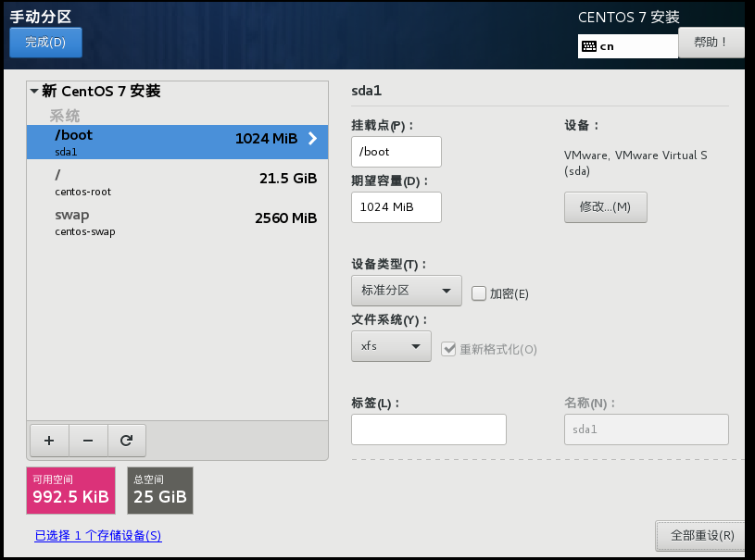Image resolution: width=755 pixels, height=560 pixels.
Task: Select the swap centos-swap partition row
Action: (177, 222)
